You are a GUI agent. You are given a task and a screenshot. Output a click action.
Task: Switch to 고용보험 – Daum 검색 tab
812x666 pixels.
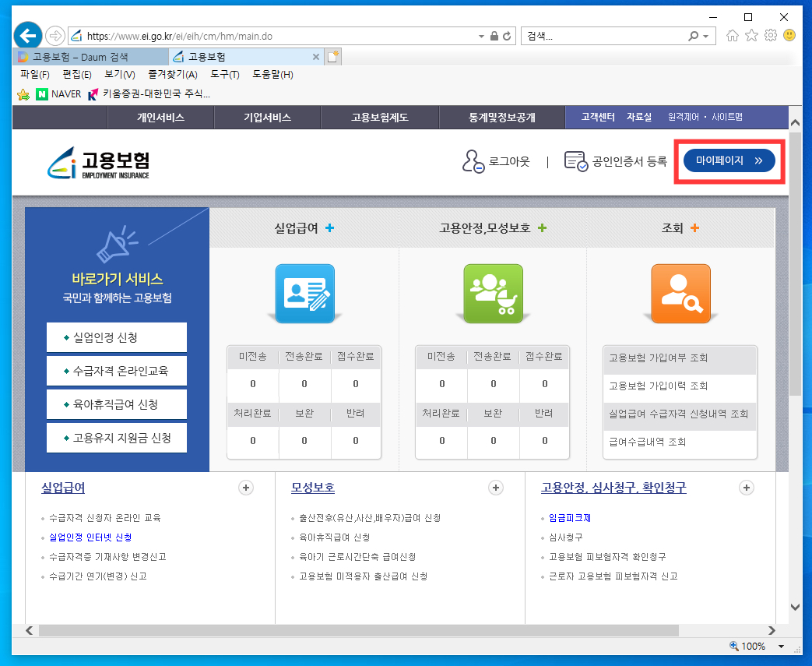90,57
